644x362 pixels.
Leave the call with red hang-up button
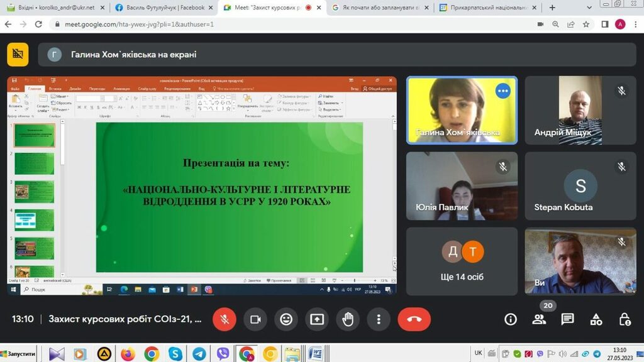(414, 319)
